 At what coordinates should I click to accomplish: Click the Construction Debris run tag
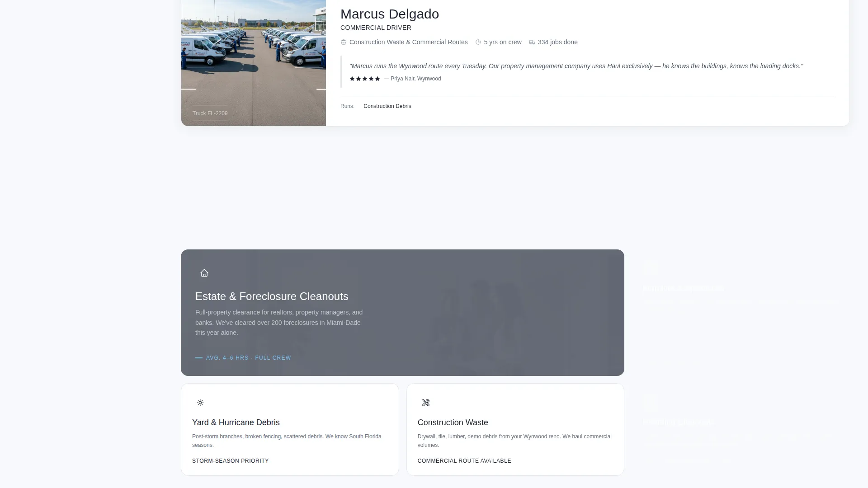[387, 106]
